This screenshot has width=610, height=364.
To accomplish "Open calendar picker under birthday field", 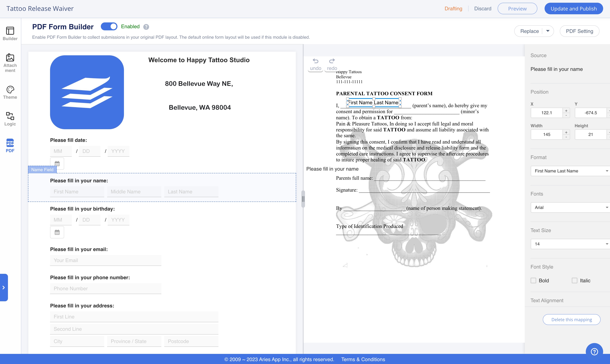I will (x=57, y=232).
